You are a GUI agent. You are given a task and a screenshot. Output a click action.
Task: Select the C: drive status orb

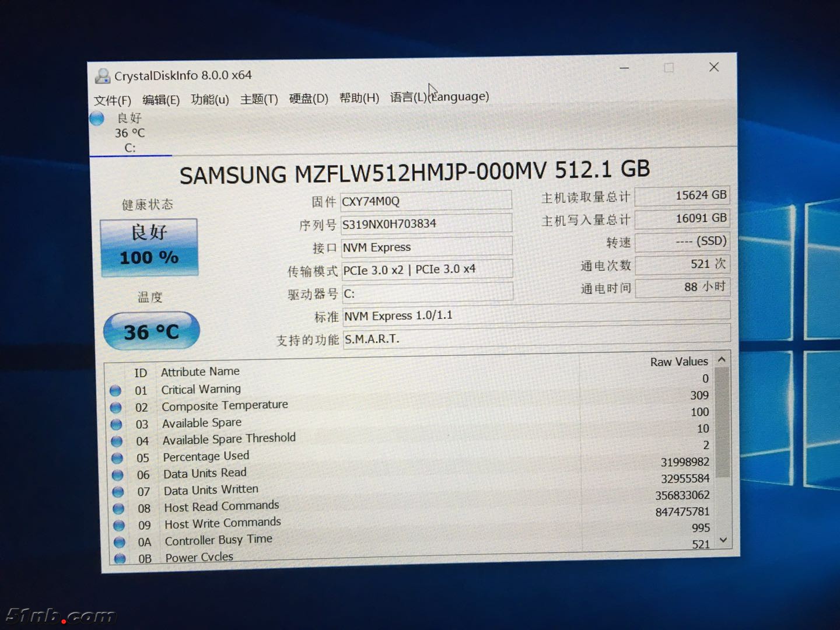click(97, 118)
